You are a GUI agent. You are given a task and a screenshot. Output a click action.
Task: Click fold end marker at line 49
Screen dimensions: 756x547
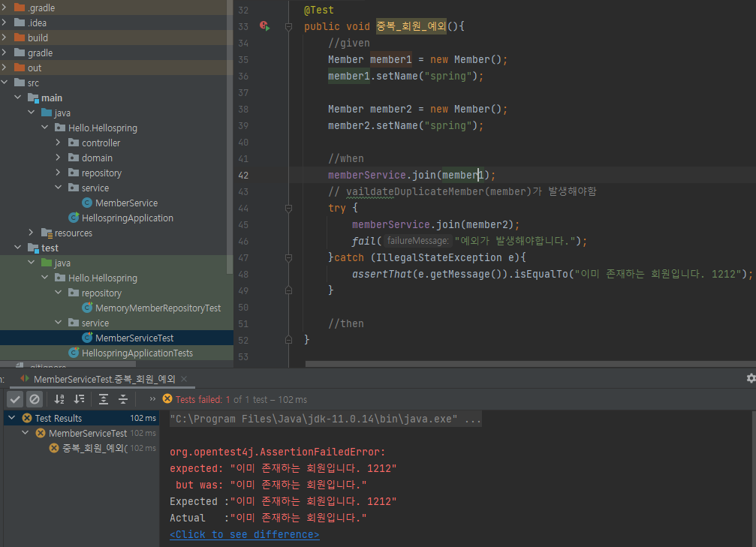[x=289, y=290]
